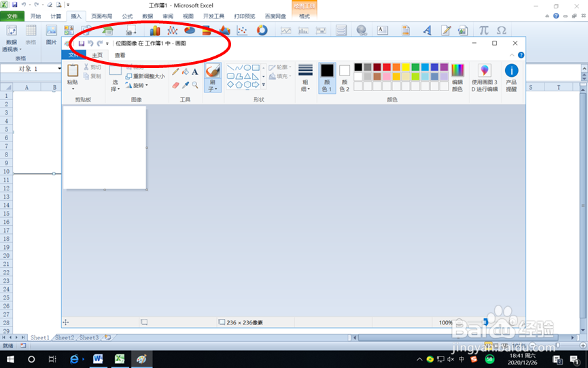Screen dimensions: 588x368
Task: Click the Undo arrow in Paint title bar
Action: (x=90, y=44)
